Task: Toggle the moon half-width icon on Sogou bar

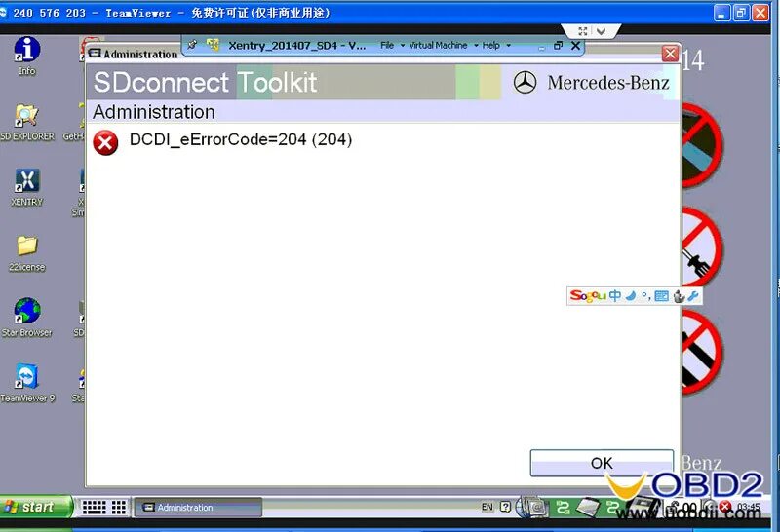Action: [630, 296]
